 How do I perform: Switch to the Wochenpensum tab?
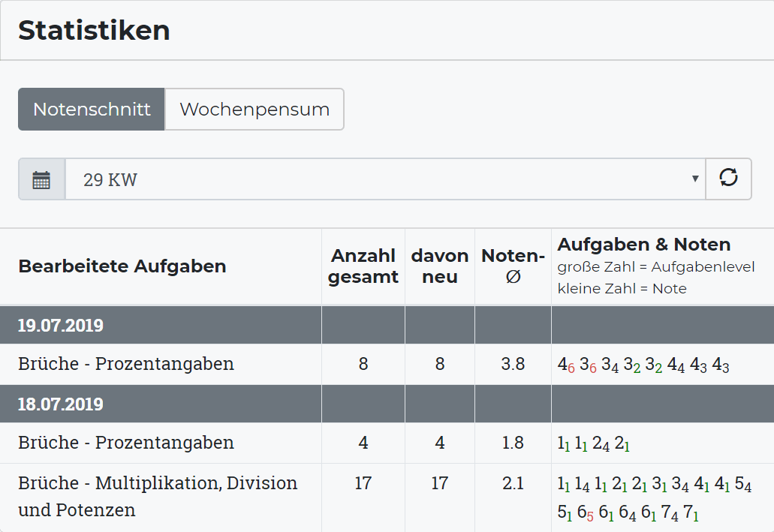coord(254,110)
